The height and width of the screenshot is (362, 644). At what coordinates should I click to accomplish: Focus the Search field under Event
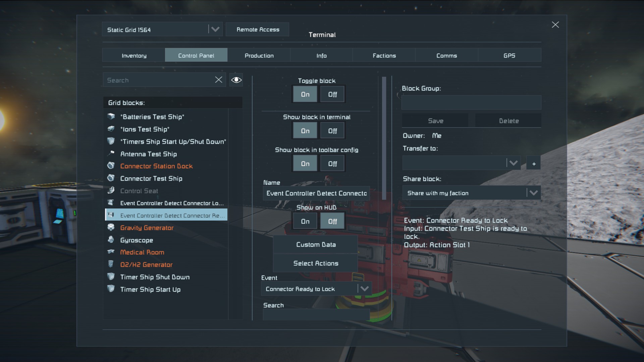point(316,314)
